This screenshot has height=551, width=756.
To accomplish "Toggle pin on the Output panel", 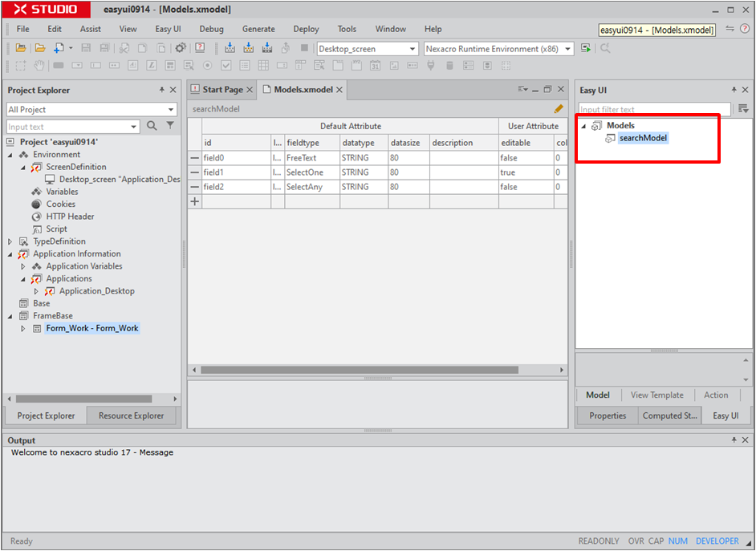I will 734,440.
